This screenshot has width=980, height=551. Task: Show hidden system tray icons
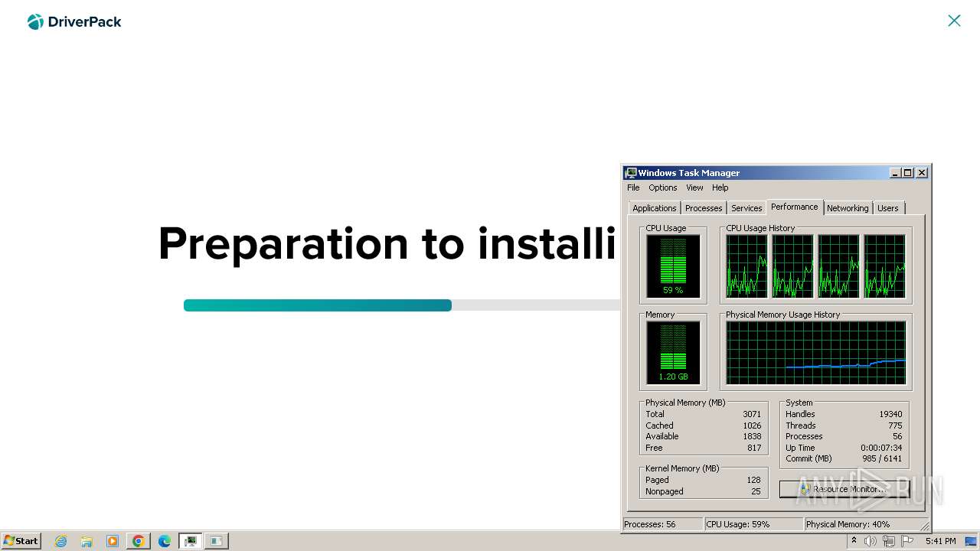tap(854, 541)
